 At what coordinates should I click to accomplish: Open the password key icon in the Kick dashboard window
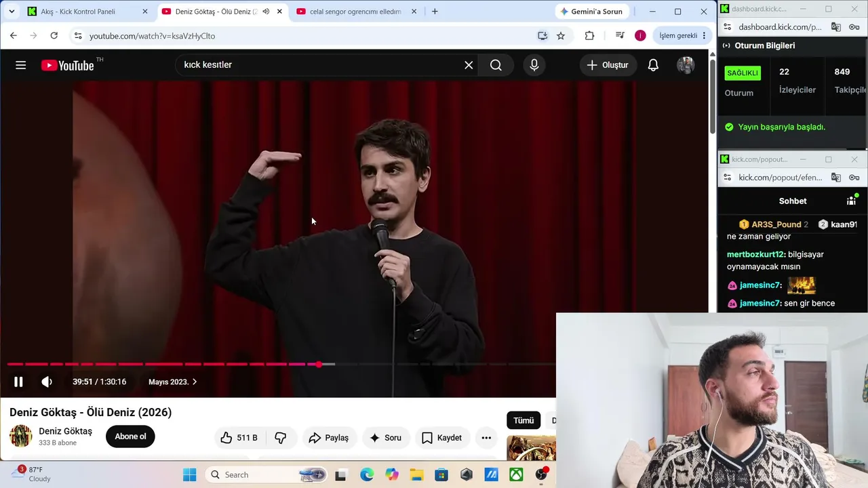tap(854, 27)
